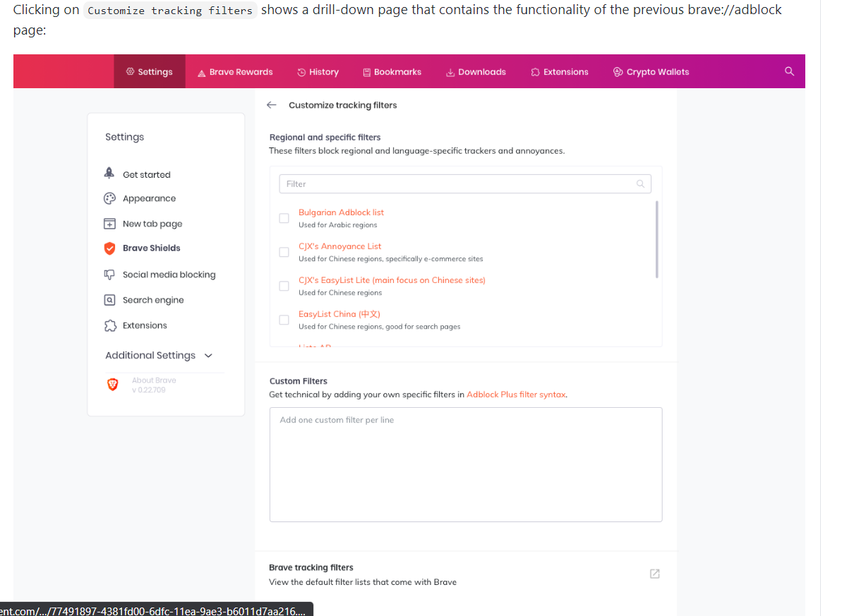Check the CJX's Annoyance List checkbox
The height and width of the screenshot is (616, 842).
(x=284, y=252)
